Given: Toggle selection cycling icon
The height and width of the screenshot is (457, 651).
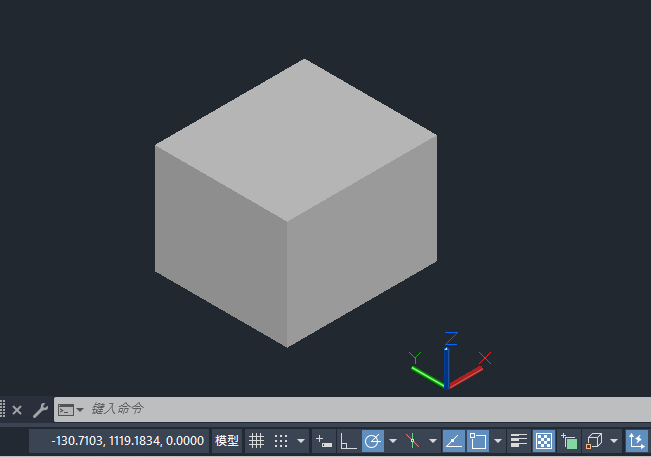Looking at the screenshot, I should pos(569,441).
